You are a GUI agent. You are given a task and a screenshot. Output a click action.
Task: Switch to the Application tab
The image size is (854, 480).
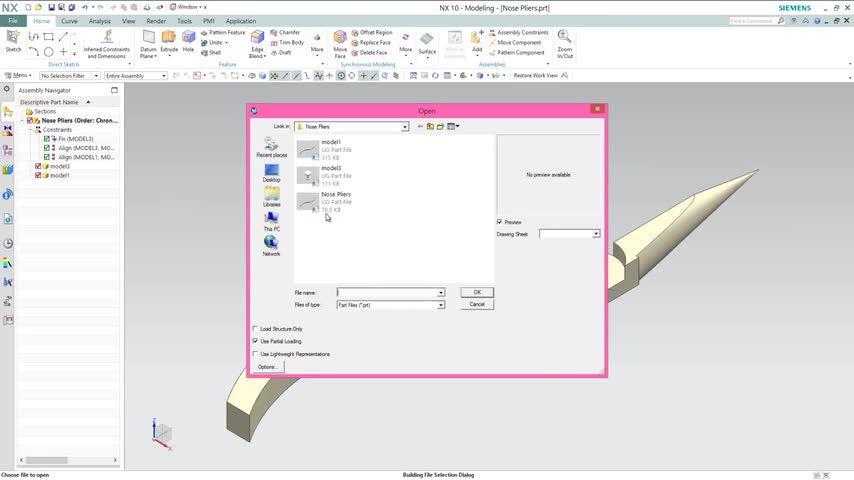tap(241, 21)
